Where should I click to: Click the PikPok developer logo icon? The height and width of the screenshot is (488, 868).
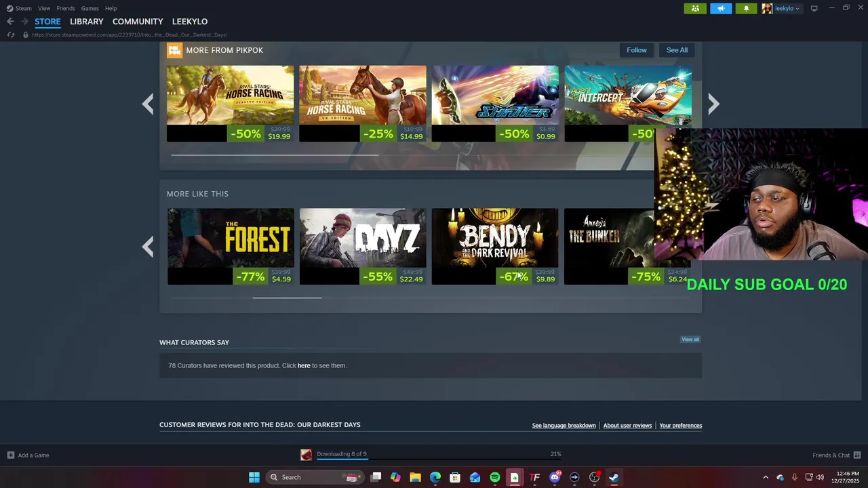174,50
